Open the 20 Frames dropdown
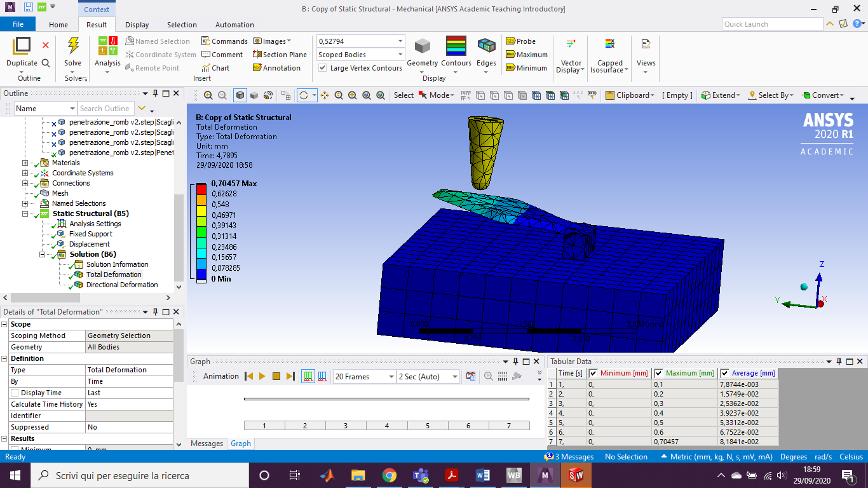 pos(391,377)
